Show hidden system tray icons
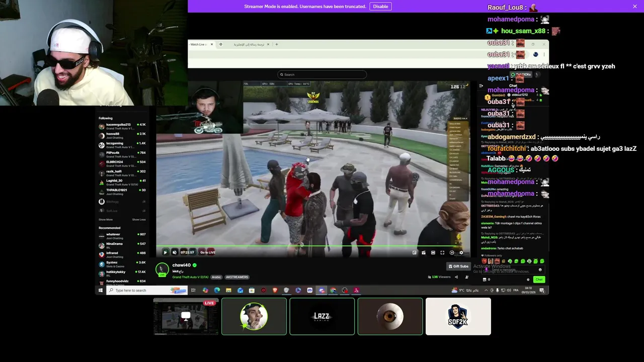Viewport: 644px width, 362px height. click(x=486, y=290)
